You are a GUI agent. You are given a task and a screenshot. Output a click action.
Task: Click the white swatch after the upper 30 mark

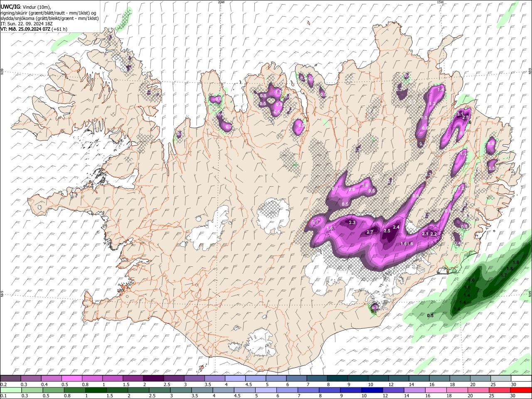pyautogui.click(x=521, y=378)
